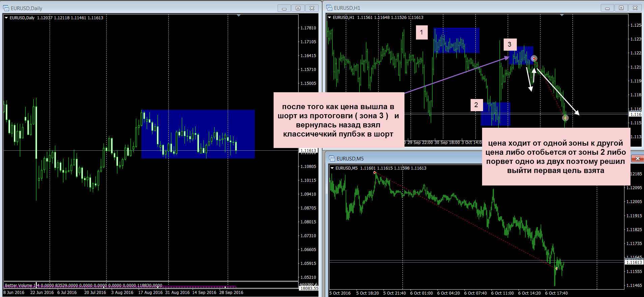Click OHLC value 1.11648 in H1 chart header
Viewport: 644px width, 297px height.
[x=382, y=18]
